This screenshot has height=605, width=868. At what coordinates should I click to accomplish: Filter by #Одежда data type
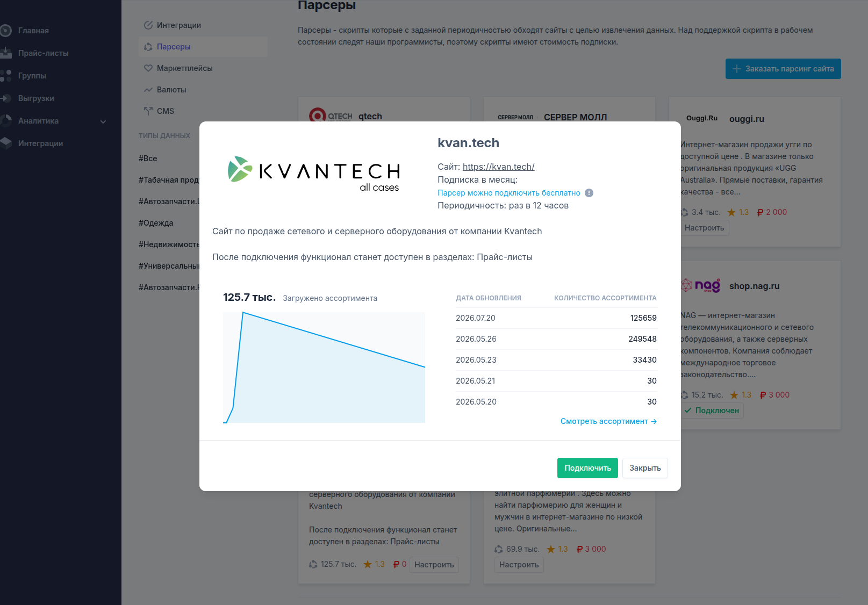tap(156, 223)
